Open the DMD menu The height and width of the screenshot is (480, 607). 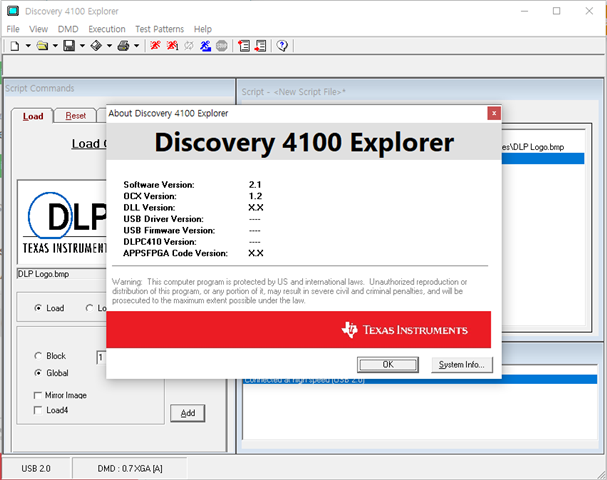click(68, 29)
